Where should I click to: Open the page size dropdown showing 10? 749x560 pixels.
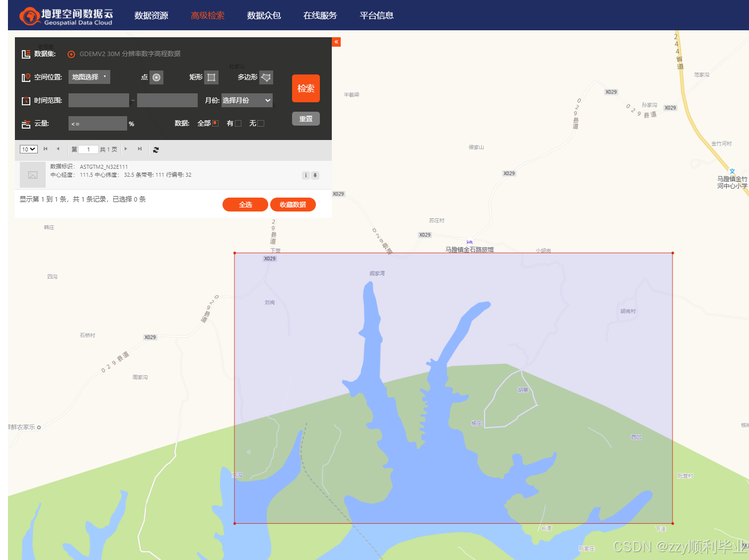coord(29,149)
